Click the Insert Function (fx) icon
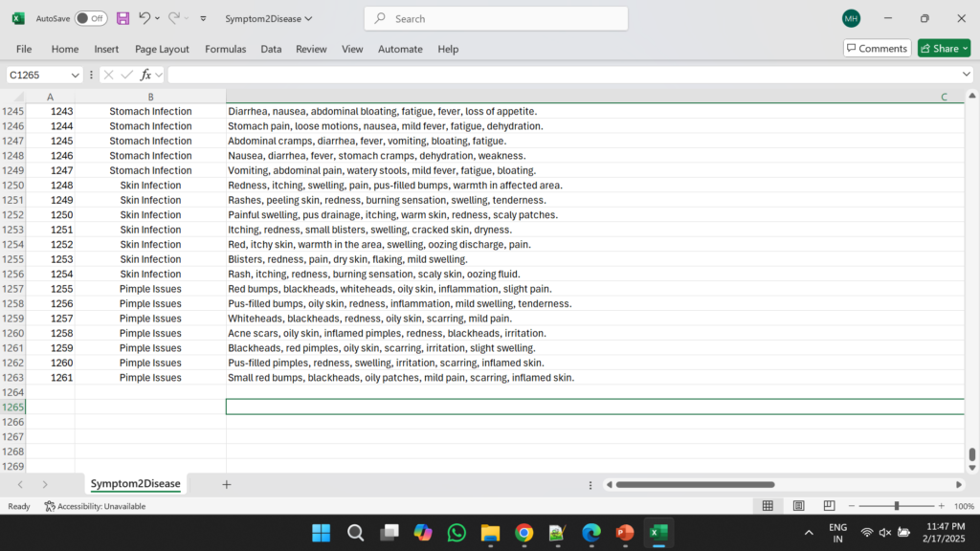Screen dimensions: 980x551 coord(148,74)
